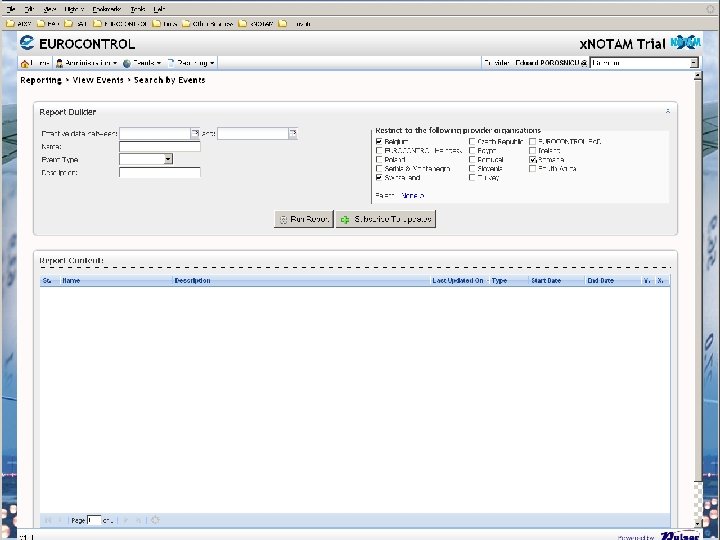Check the South Africa provider checkbox
Screen dimensions: 720x540
click(x=532, y=169)
